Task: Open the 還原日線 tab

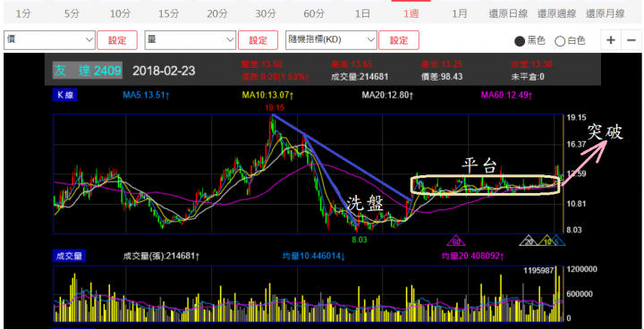Action: click(508, 13)
